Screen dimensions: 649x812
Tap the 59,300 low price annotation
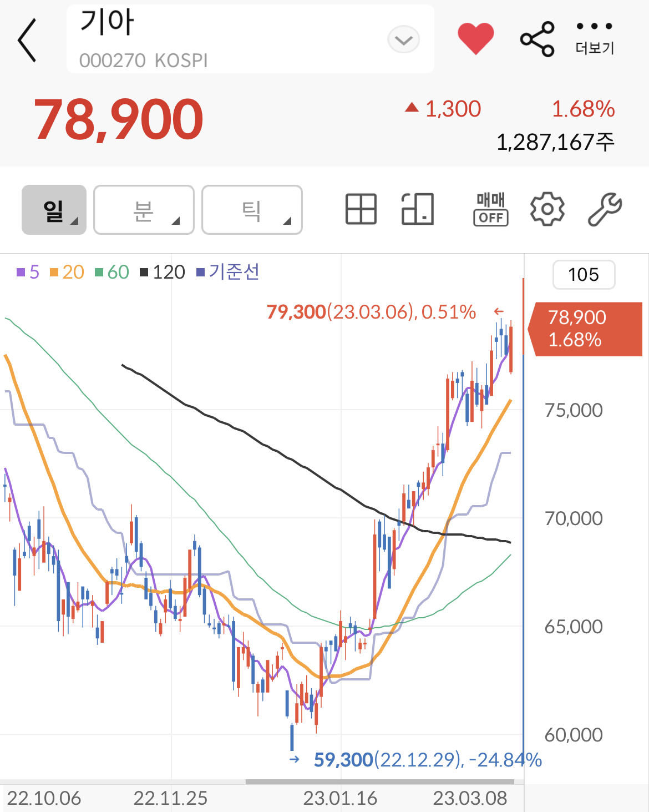[428, 759]
